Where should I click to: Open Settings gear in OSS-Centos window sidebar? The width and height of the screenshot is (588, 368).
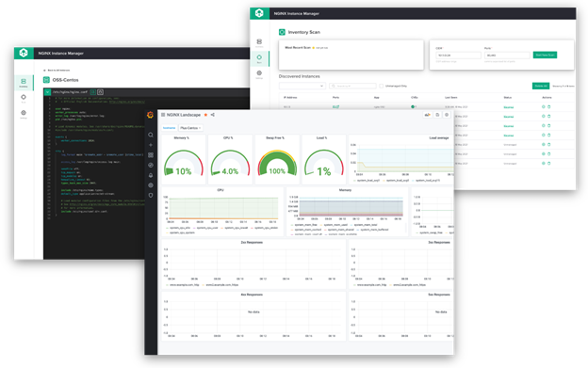pos(24,114)
